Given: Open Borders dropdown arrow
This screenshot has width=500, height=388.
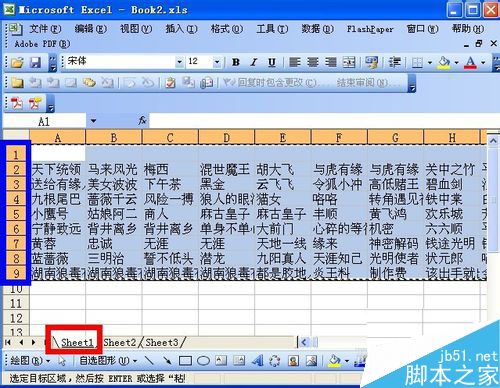Looking at the screenshot, I should (430, 62).
